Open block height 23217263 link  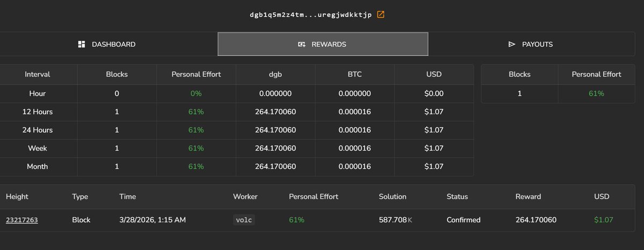[22, 220]
